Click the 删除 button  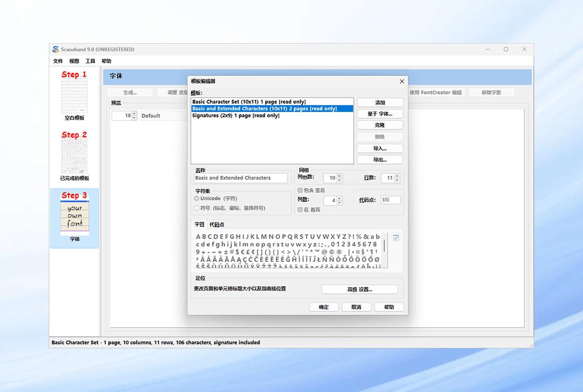380,137
